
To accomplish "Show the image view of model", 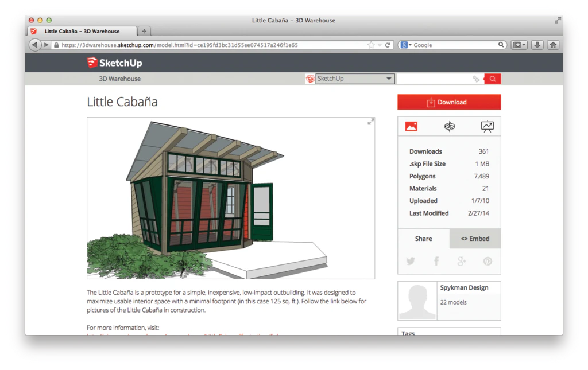I will (411, 127).
